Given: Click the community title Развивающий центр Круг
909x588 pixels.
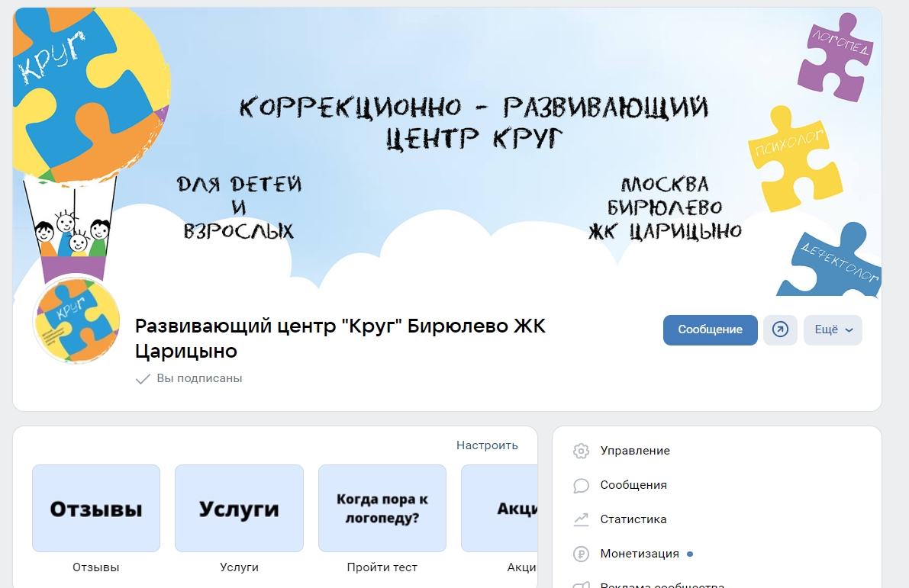Looking at the screenshot, I should click(340, 339).
